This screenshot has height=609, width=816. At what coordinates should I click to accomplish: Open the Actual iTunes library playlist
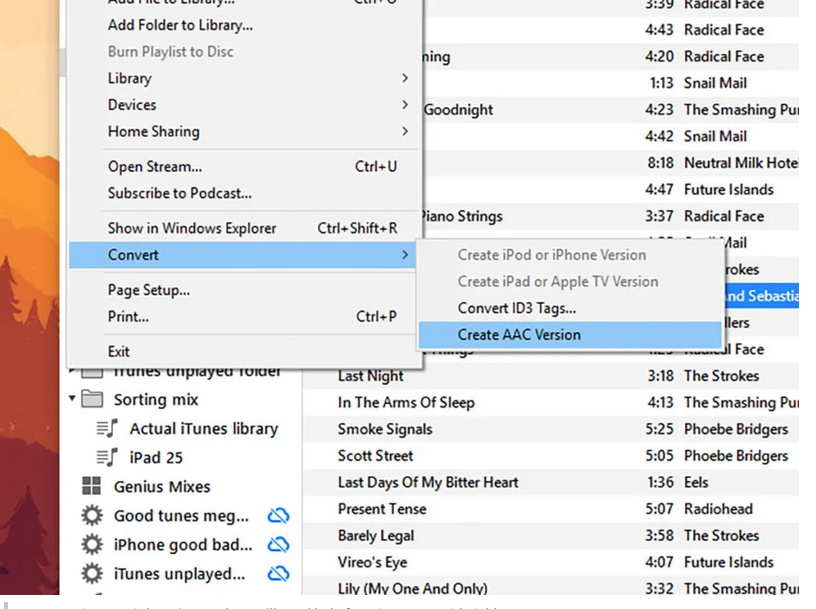(203, 428)
